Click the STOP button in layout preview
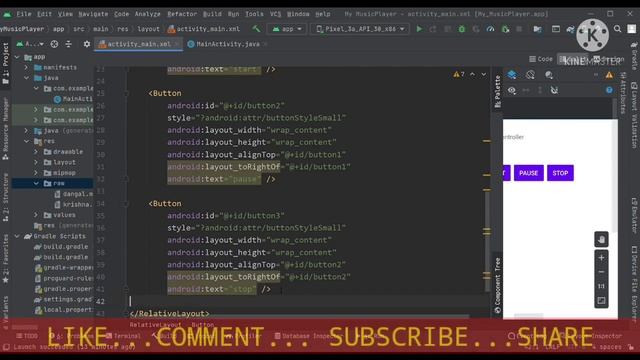This screenshot has width=640, height=360. click(560, 173)
